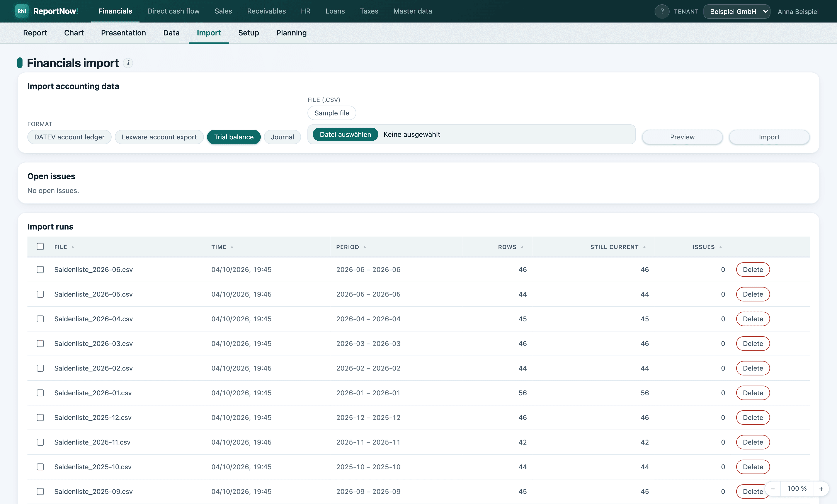Select Journal format
Screen dimensions: 837x504
(282, 137)
